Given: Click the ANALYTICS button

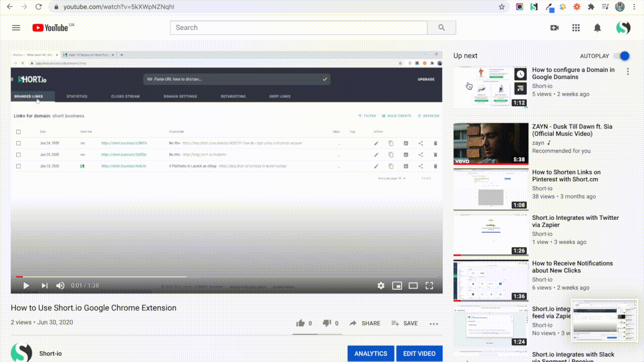Looking at the screenshot, I should pyautogui.click(x=371, y=353).
